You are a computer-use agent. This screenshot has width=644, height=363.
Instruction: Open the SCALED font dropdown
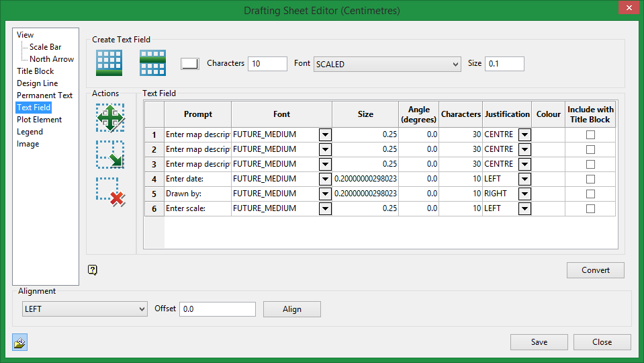387,64
